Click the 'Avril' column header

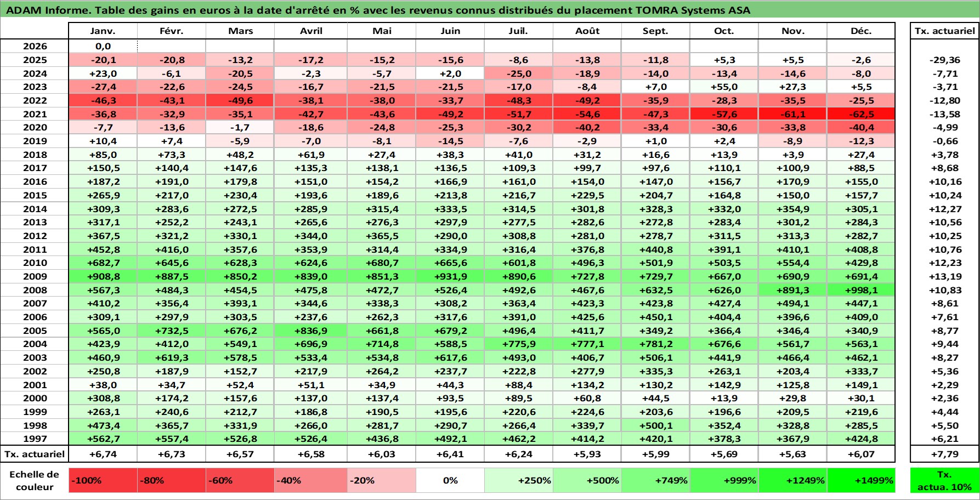311,31
